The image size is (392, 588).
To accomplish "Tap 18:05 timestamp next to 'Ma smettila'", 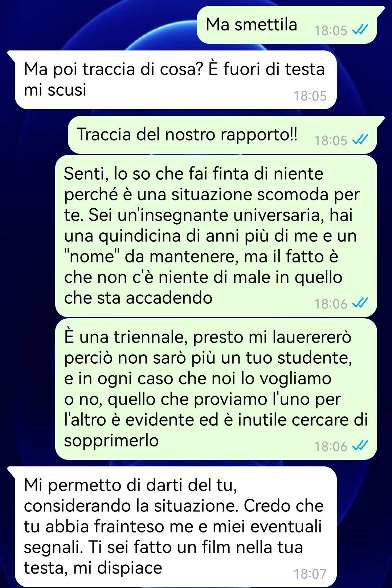I will coord(331,30).
